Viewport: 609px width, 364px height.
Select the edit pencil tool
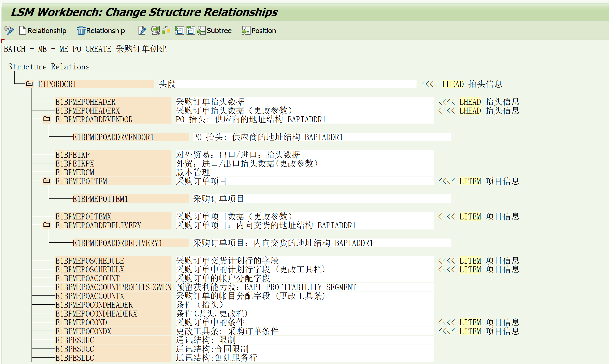coord(142,31)
